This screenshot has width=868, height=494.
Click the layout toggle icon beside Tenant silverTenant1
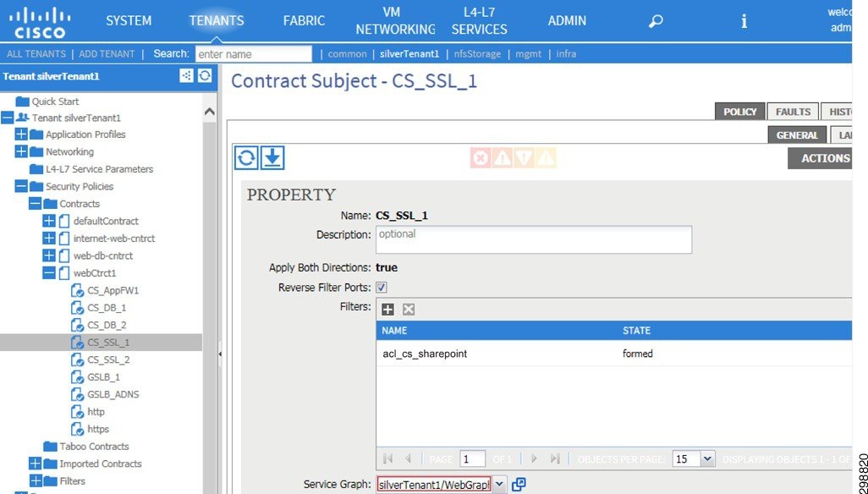188,75
